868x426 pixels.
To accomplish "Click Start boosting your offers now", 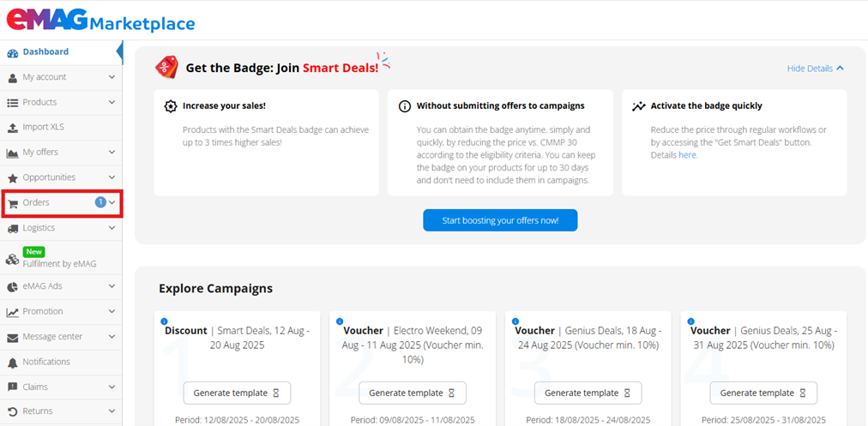I will pos(500,220).
